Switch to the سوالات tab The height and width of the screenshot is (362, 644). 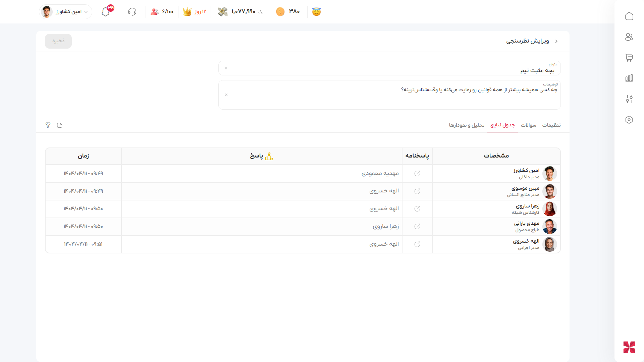coord(529,125)
